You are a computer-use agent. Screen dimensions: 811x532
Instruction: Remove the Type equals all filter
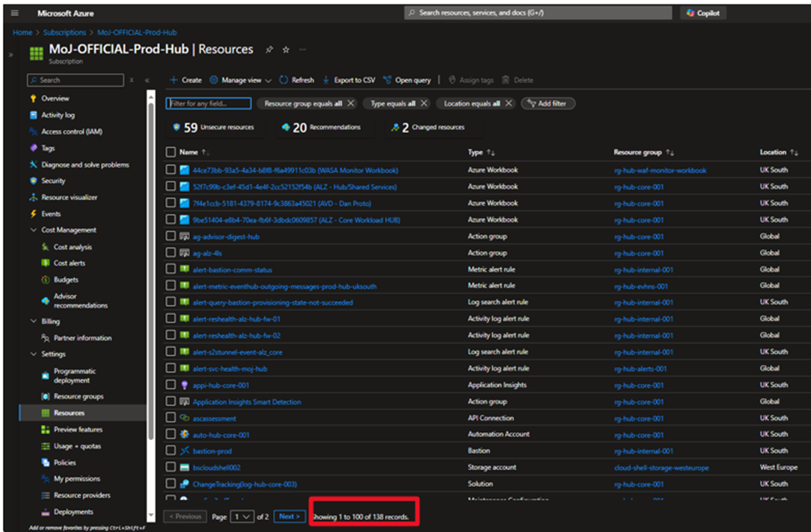[424, 103]
